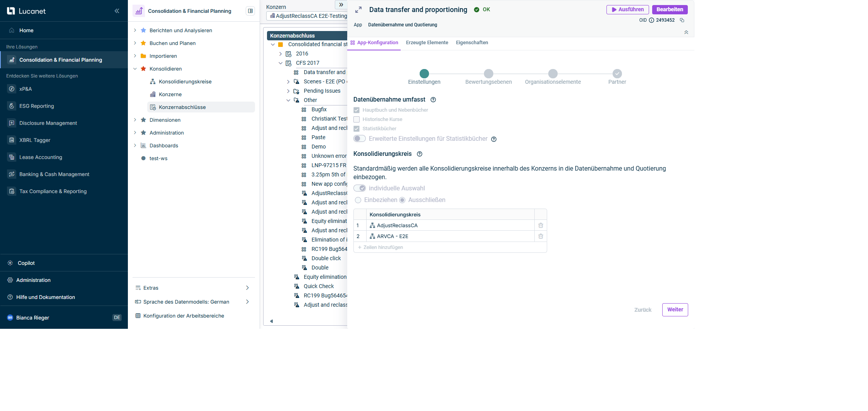Show help for Datenübernahme umfasst
The width and height of the screenshot is (868, 411).
pos(433,100)
